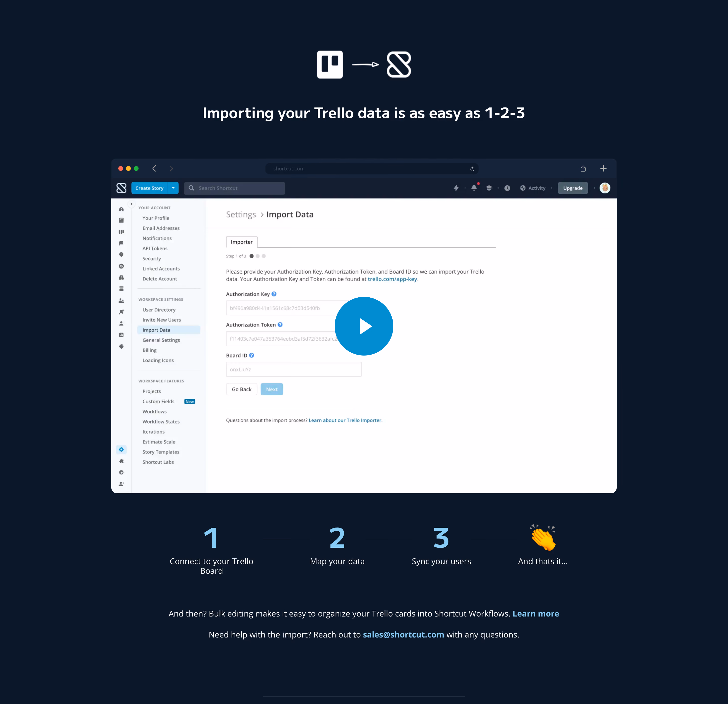Viewport: 728px width, 704px height.
Task: Click the user avatar in top bar
Action: click(605, 188)
